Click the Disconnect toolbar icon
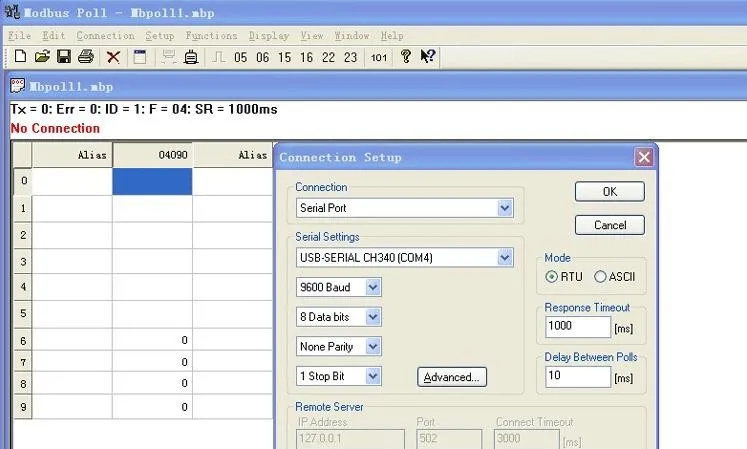747x449 pixels. [191, 57]
